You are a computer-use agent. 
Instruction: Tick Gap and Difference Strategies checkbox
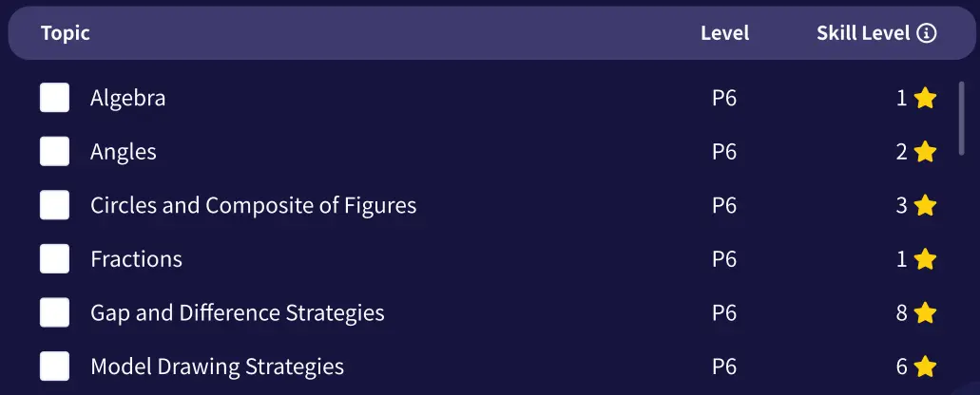(54, 312)
